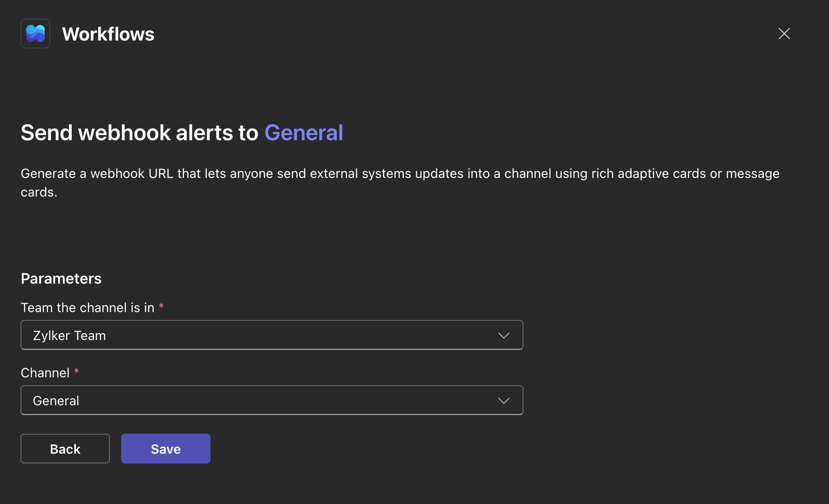
Task: Click the Workflows title text
Action: pos(108,34)
